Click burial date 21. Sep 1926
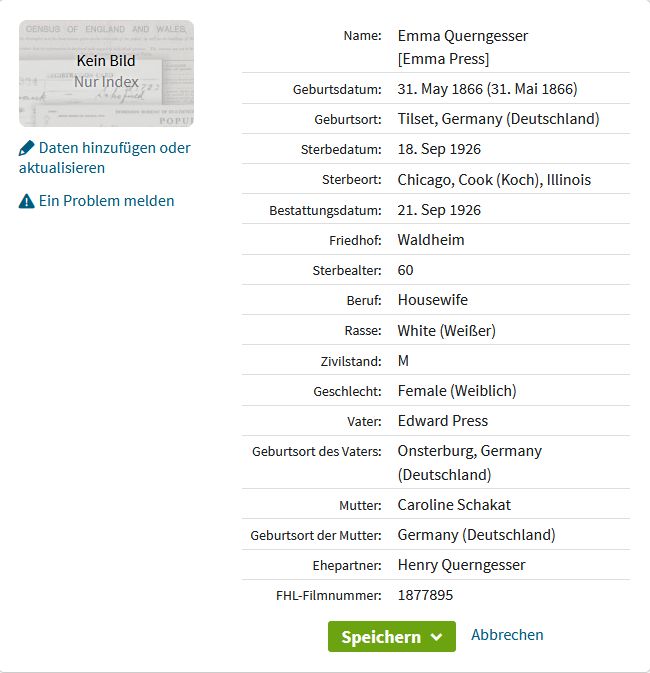The image size is (650, 673). pos(439,210)
